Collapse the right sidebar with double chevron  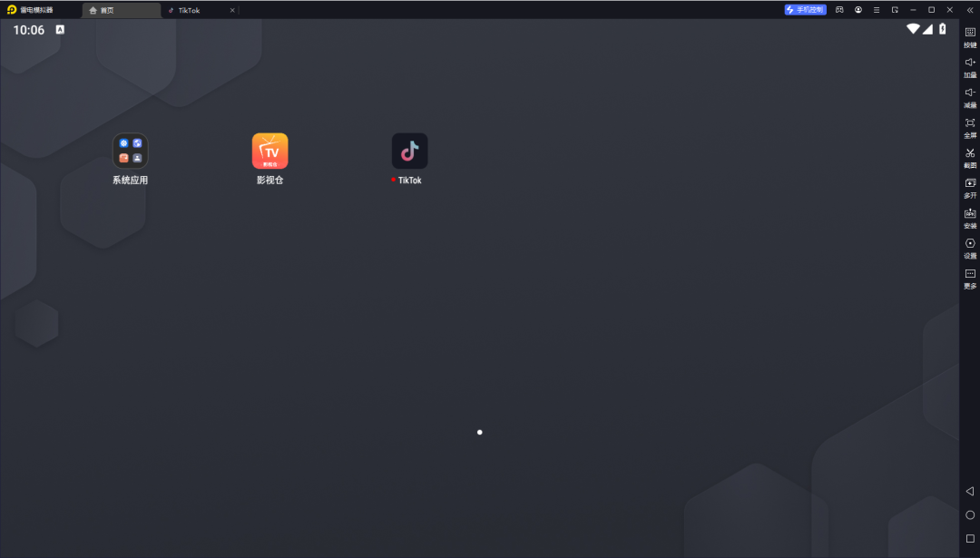[970, 9]
